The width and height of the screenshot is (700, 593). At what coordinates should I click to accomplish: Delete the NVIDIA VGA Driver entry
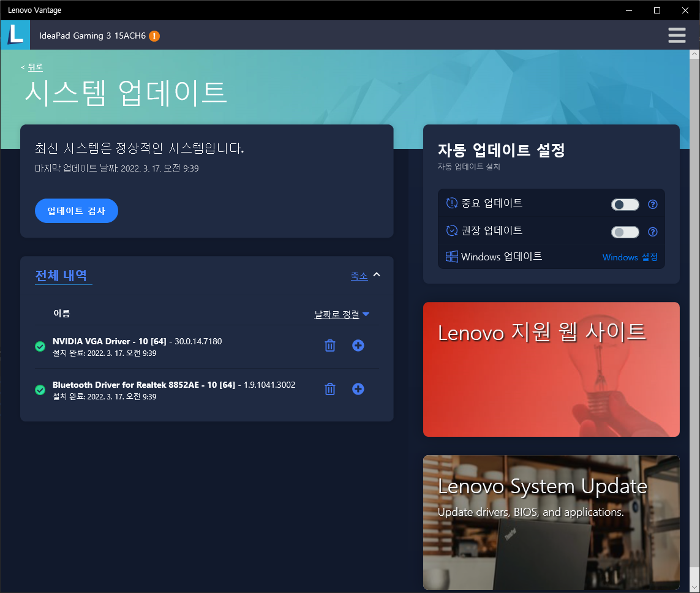pyautogui.click(x=330, y=345)
